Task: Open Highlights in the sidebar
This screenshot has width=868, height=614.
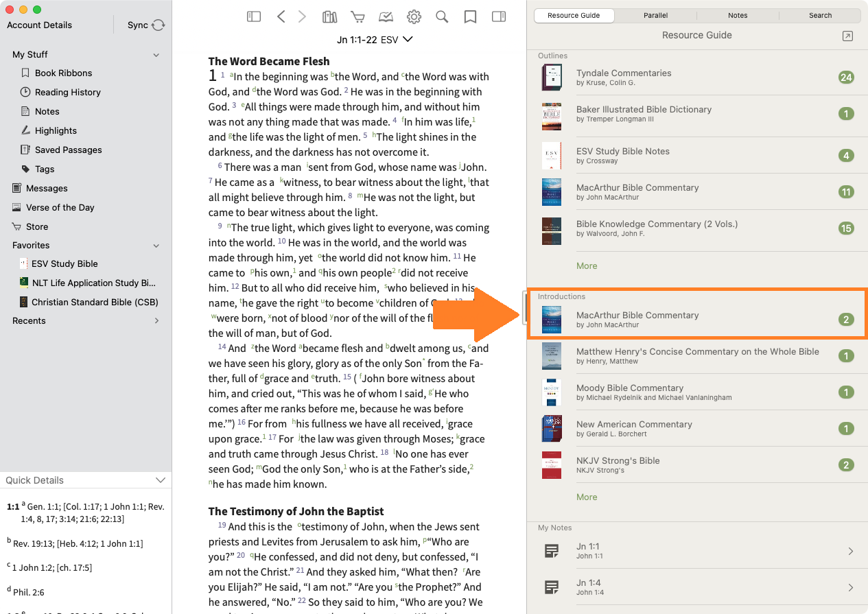Action: [56, 130]
